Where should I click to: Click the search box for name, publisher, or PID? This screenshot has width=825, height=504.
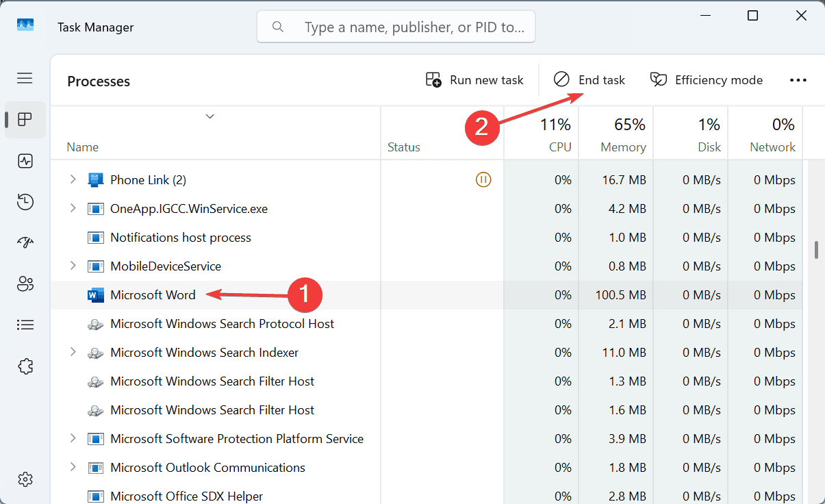[x=396, y=27]
